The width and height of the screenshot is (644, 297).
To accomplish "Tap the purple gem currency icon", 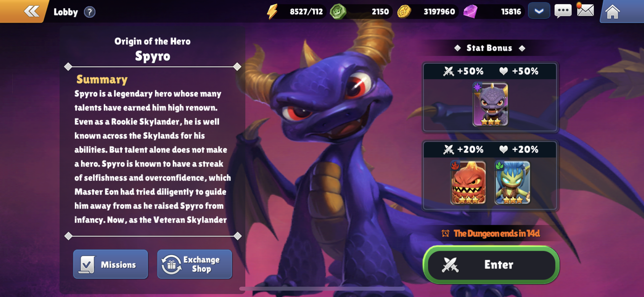I will pyautogui.click(x=471, y=12).
